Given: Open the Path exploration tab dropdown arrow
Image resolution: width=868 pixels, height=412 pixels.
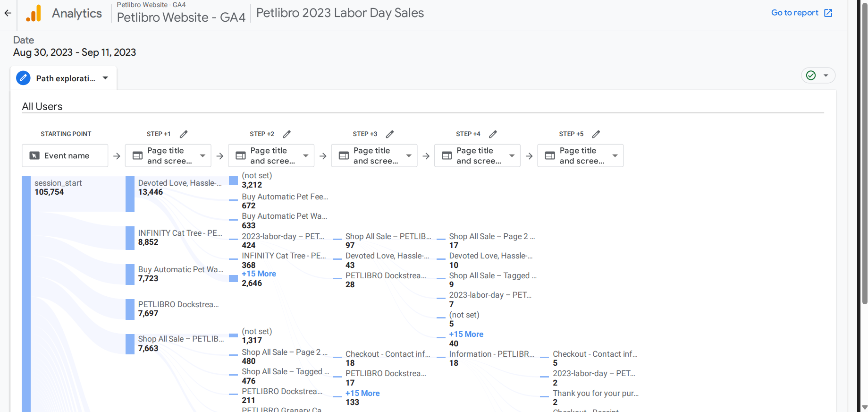Looking at the screenshot, I should coord(105,78).
